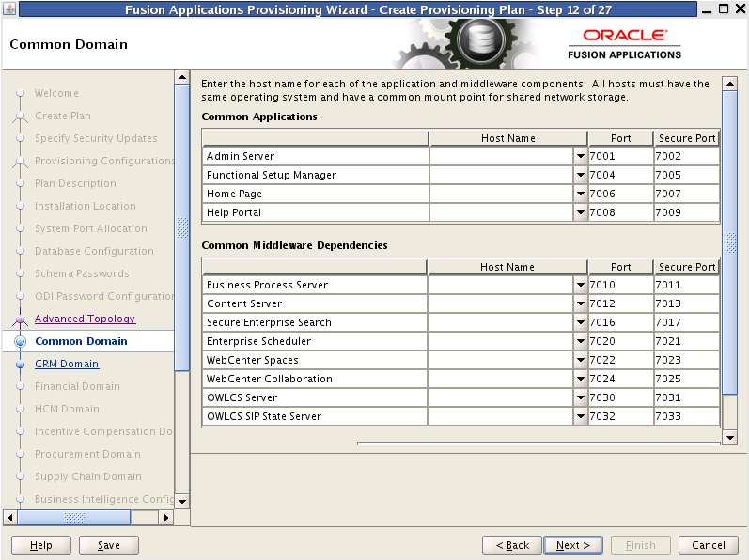The image size is (749, 560).
Task: Click Content Server secure port 7013
Action: [x=686, y=303]
